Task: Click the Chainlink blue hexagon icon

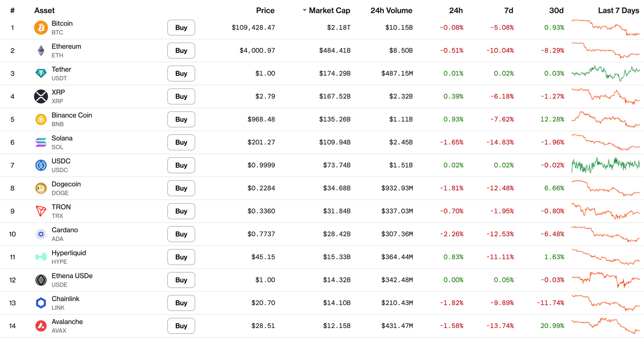Action: tap(41, 303)
